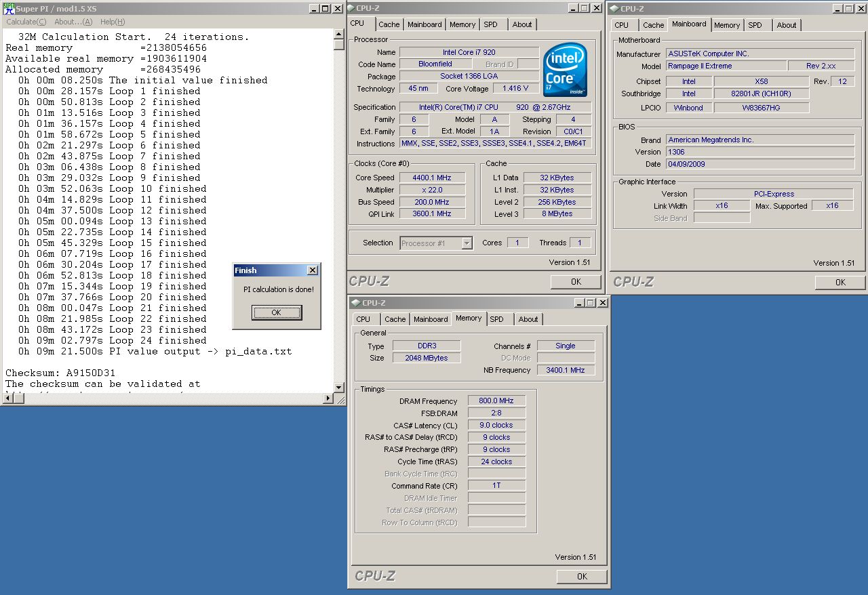Switch to Mainboard tab in CPU window
The width and height of the screenshot is (868, 595).
coord(425,24)
